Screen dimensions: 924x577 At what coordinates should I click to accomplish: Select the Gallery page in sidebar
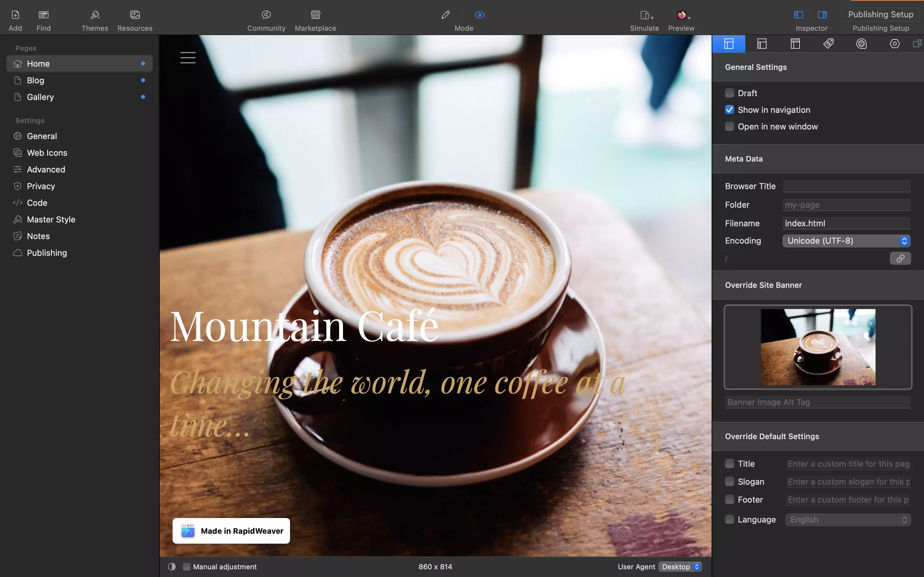[x=40, y=96]
